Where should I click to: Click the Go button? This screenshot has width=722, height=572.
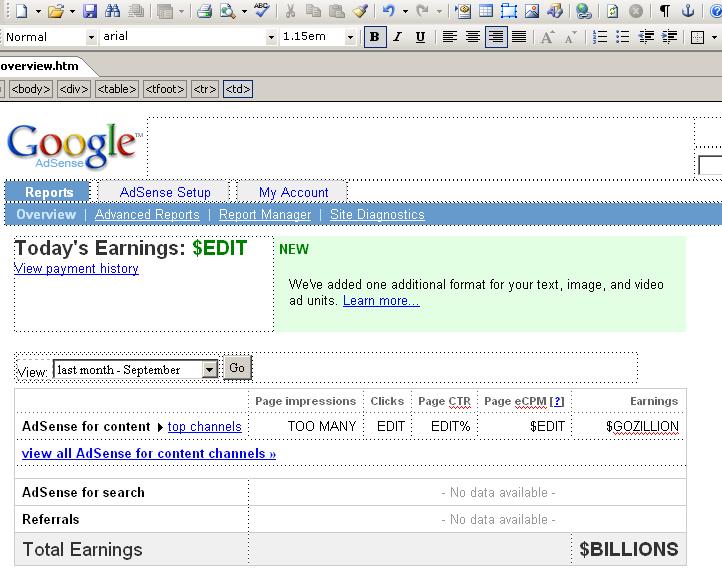237,368
